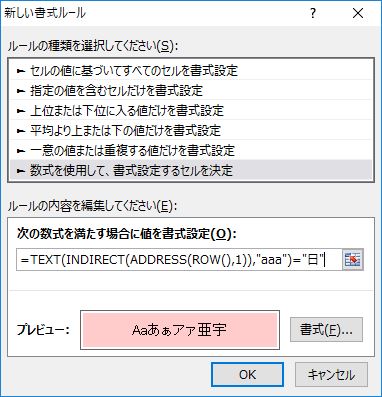The height and width of the screenshot is (397, 382).
Task: Click the pink format preview swatch
Action: (x=180, y=330)
